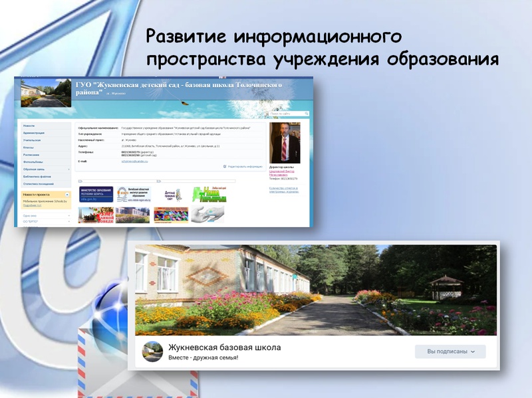The height and width of the screenshot is (398, 532).
Task: Click the school photo in site header
Action: pyautogui.click(x=46, y=93)
